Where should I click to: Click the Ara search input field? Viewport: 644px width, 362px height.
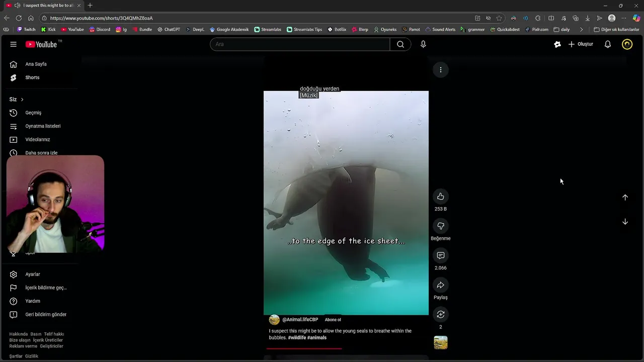(x=300, y=44)
